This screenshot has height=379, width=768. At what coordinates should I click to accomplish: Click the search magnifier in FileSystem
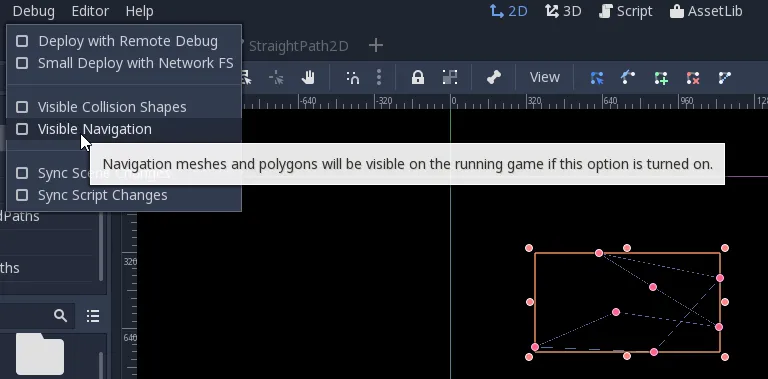[60, 316]
